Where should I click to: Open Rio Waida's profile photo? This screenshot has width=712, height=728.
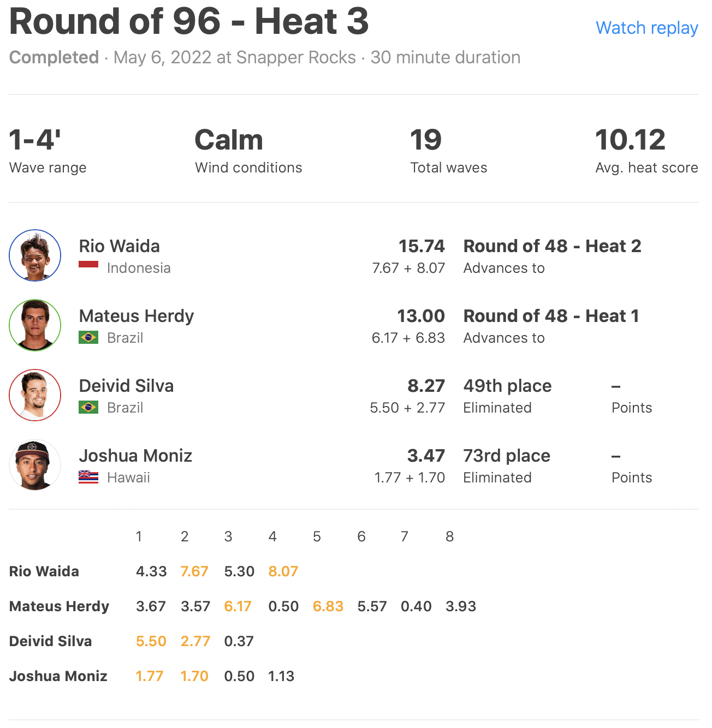pos(35,255)
